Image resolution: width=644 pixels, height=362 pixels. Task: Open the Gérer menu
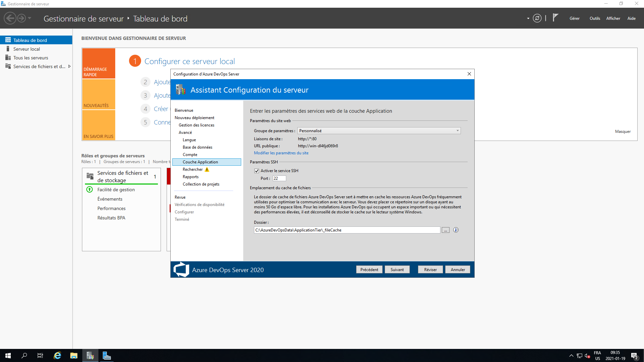[574, 18]
